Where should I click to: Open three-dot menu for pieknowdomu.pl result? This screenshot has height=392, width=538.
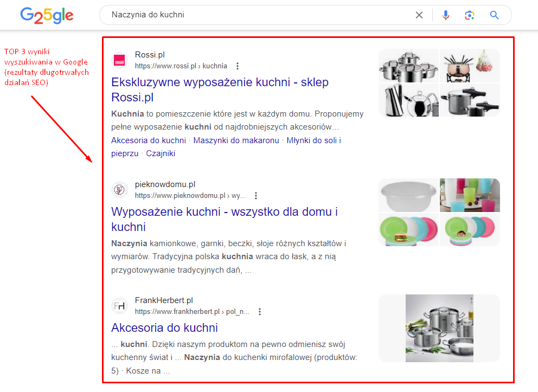255,196
